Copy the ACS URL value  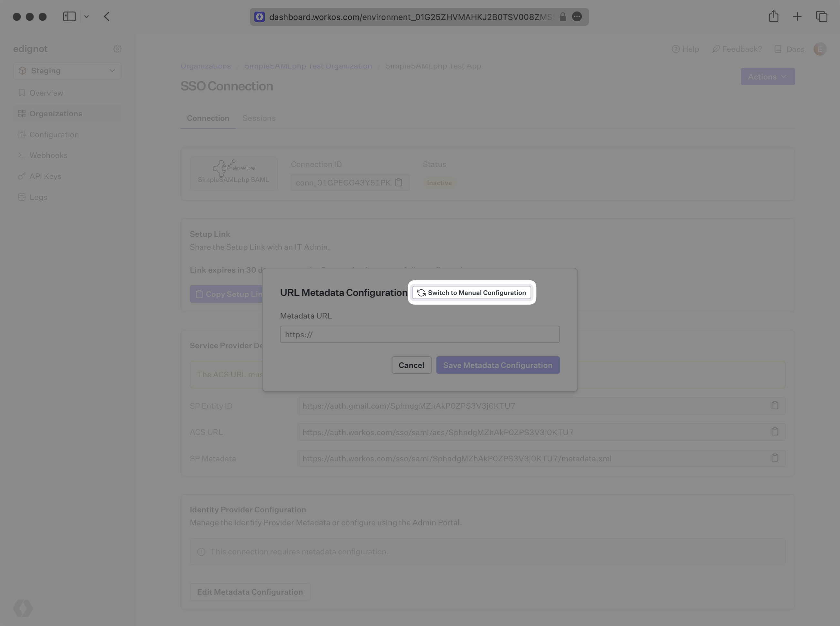pyautogui.click(x=774, y=432)
